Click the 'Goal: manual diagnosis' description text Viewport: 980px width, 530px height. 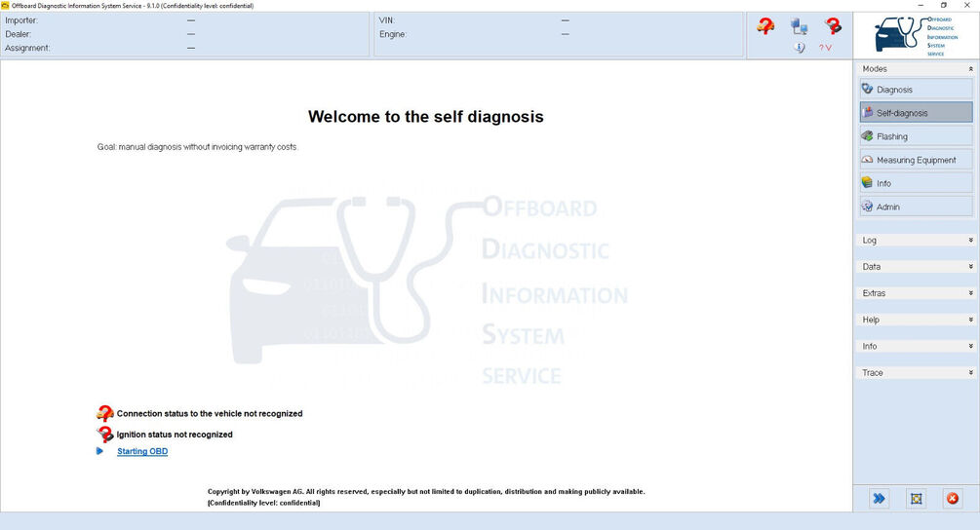(x=198, y=147)
